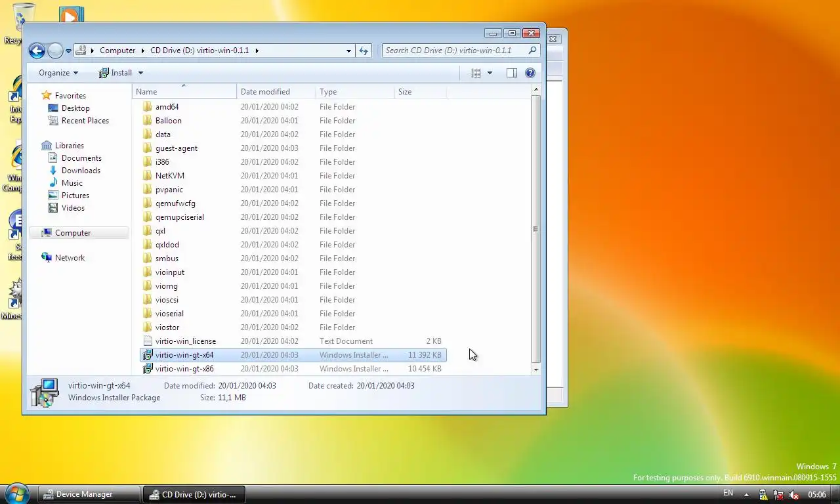Open Network in the navigation pane
This screenshot has height=504, width=840.
click(x=70, y=258)
